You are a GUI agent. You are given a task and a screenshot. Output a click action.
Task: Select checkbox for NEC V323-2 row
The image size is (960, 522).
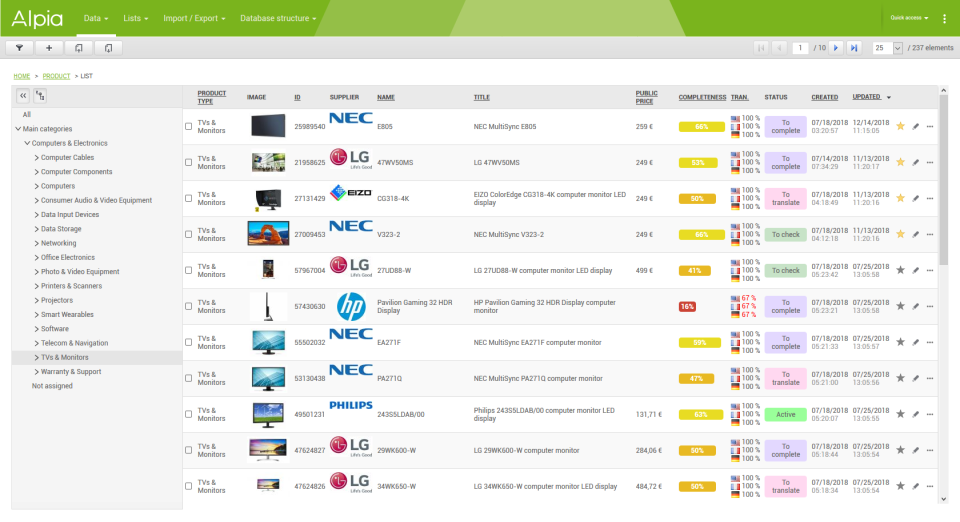[x=189, y=234]
